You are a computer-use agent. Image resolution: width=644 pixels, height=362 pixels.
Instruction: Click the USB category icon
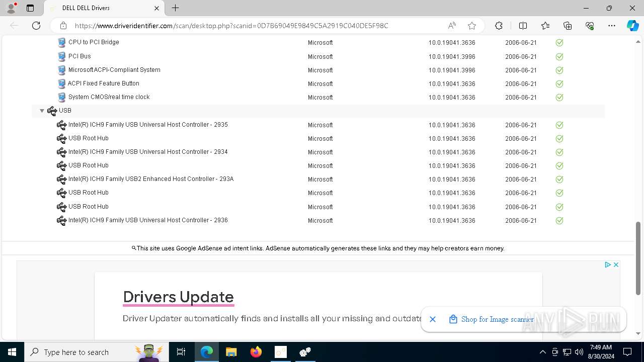click(52, 111)
